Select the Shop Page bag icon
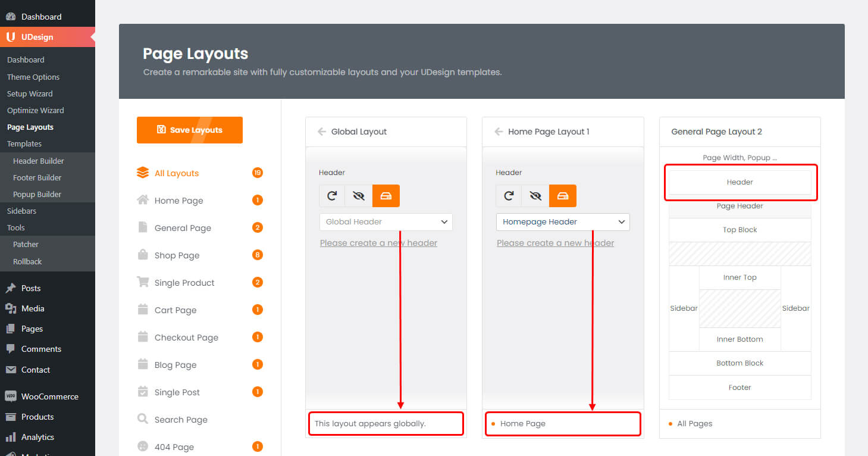Screen dimensions: 868x456 click(x=143, y=255)
